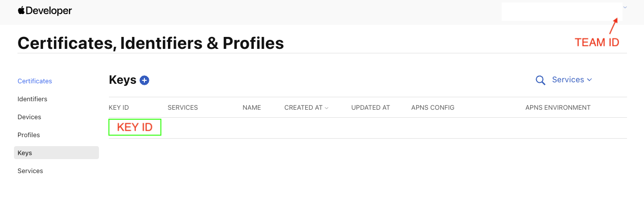Click the Key ID column header
Screen dimensions: 644x203
[119, 108]
